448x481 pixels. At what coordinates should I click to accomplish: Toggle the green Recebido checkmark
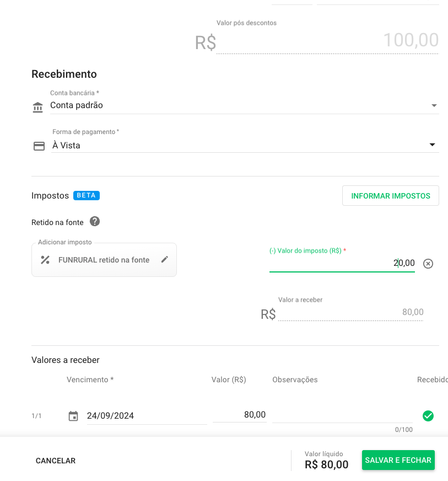tap(428, 416)
